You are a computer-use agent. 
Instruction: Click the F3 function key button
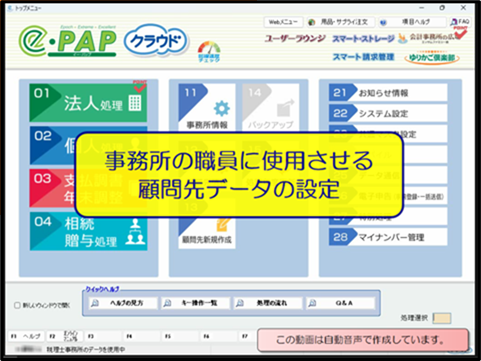pos(103,336)
